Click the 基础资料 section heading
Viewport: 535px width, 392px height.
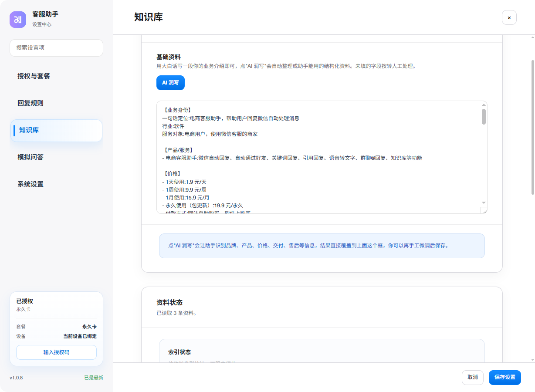point(169,57)
